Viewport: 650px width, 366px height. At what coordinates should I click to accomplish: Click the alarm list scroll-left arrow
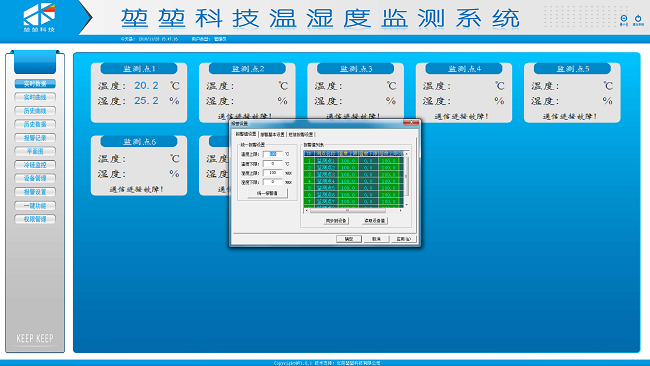click(306, 211)
